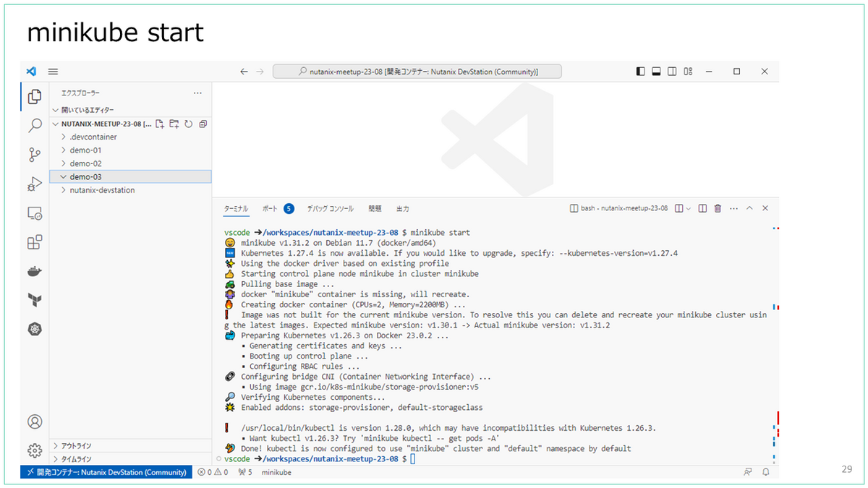This screenshot has width=868, height=488.
Task: Toggle secondary sidebar visibility
Action: pos(672,72)
